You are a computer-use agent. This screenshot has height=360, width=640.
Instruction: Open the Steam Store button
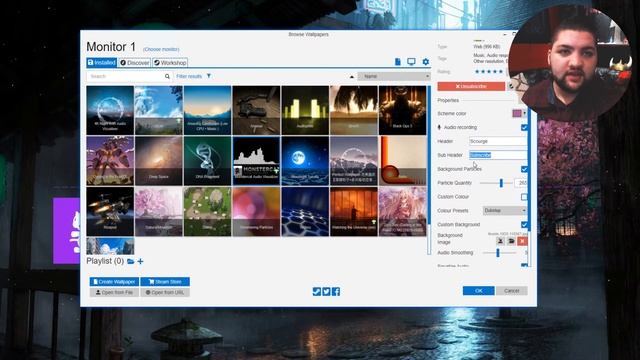[x=165, y=282]
